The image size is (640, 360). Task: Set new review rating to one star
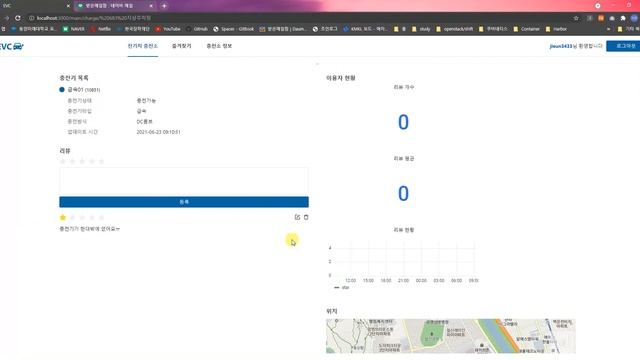pyautogui.click(x=63, y=162)
